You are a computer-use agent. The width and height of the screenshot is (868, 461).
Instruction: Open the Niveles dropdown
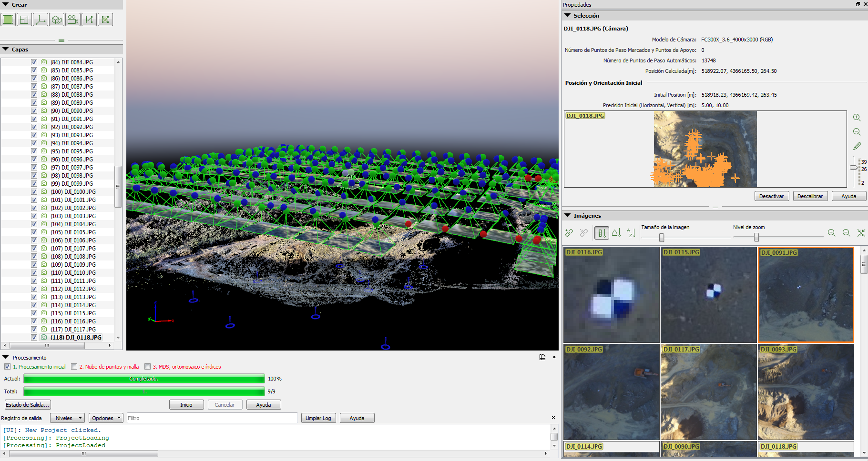(x=68, y=418)
